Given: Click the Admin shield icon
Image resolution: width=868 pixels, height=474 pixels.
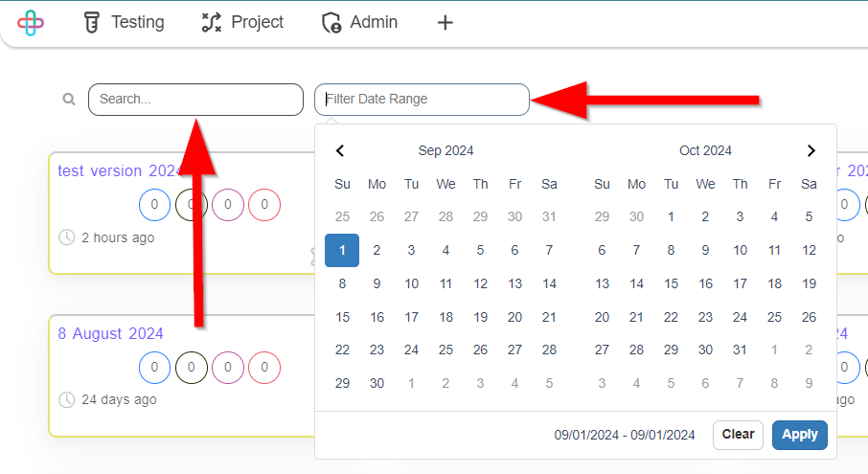Looking at the screenshot, I should coord(331,23).
